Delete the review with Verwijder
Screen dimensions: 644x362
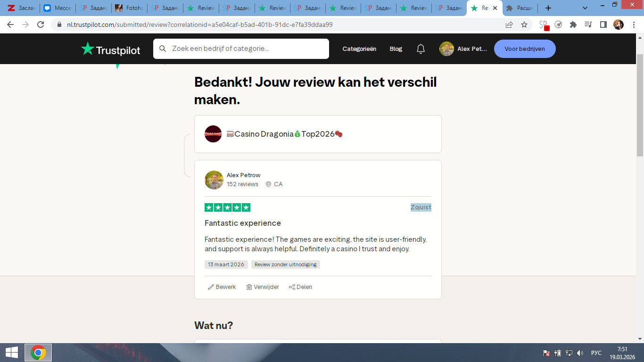pos(263,287)
